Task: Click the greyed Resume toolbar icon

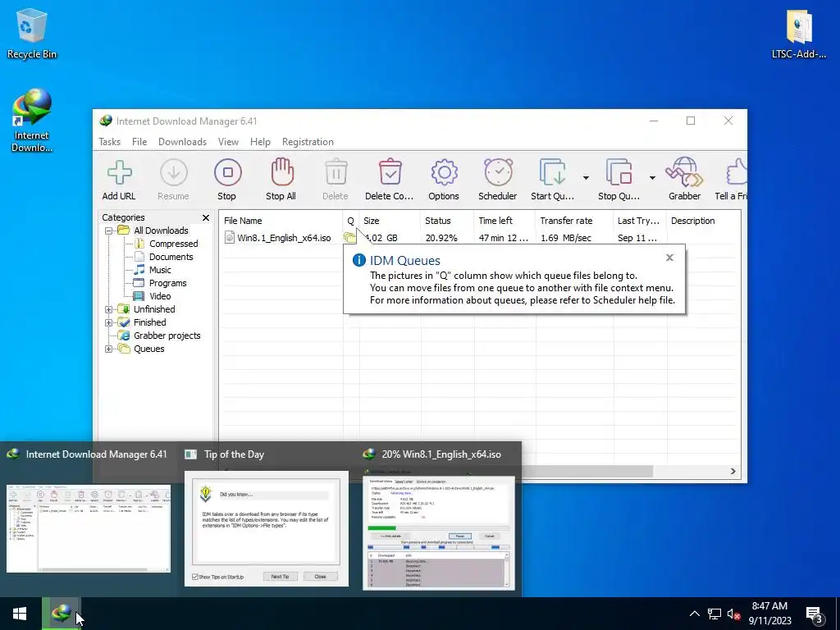Action: (173, 180)
